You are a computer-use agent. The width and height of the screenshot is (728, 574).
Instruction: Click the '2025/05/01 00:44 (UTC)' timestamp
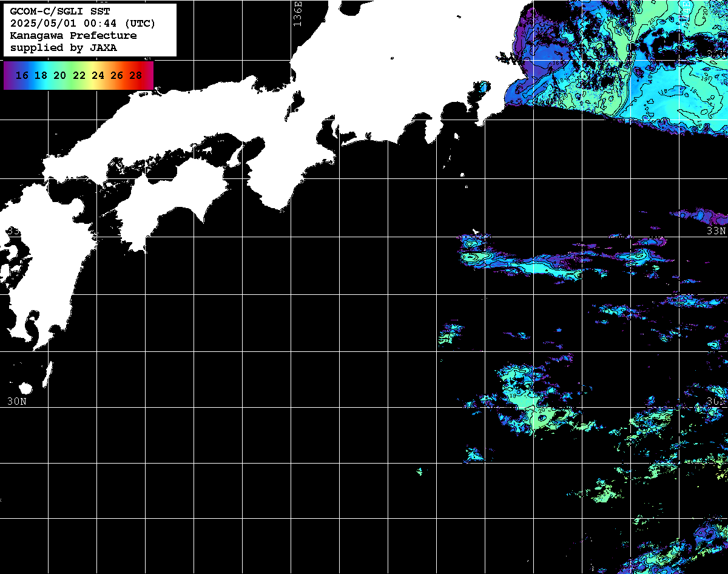point(83,24)
